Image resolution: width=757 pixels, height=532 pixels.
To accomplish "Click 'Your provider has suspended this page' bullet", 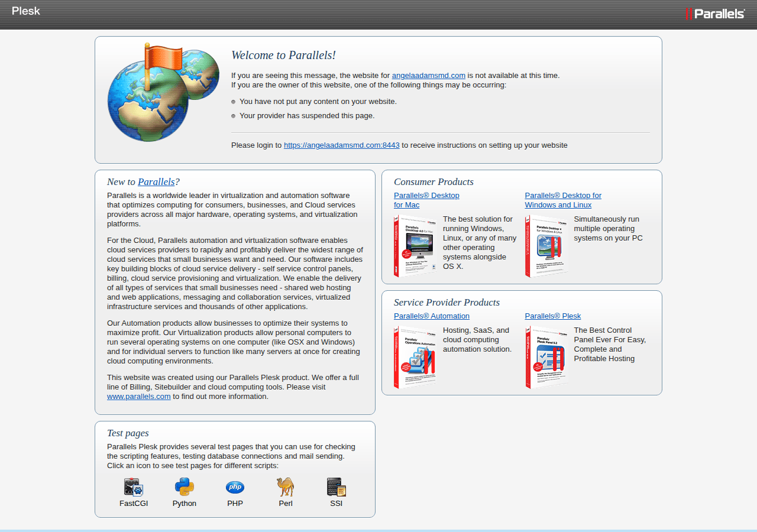I will [x=307, y=115].
